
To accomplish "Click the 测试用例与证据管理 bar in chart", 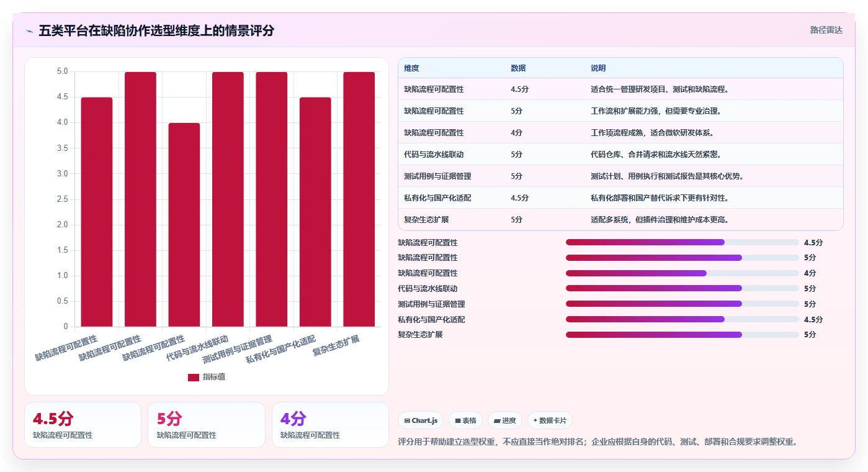I will (x=272, y=199).
